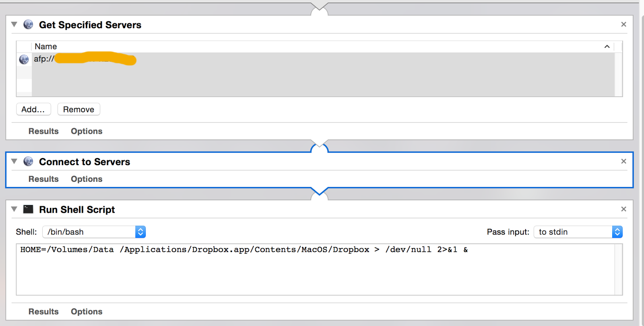Click inside the shell script text area
This screenshot has height=326, width=644.
click(x=316, y=269)
